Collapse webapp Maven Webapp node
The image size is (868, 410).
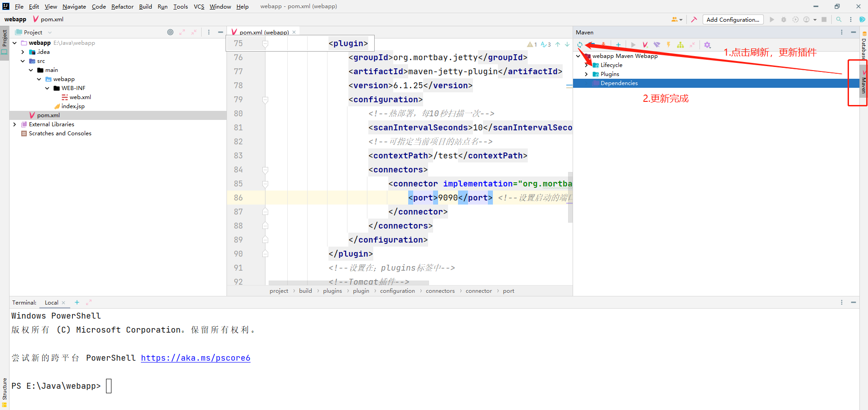point(578,56)
